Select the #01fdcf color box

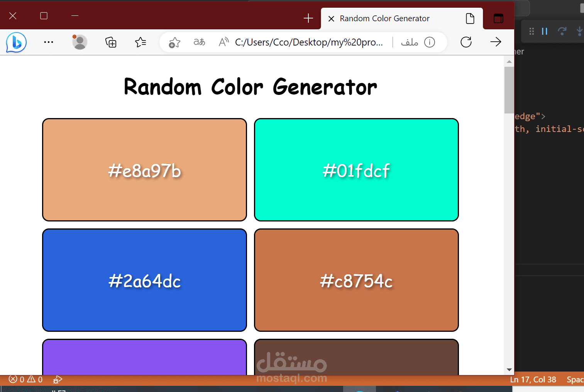pyautogui.click(x=356, y=170)
